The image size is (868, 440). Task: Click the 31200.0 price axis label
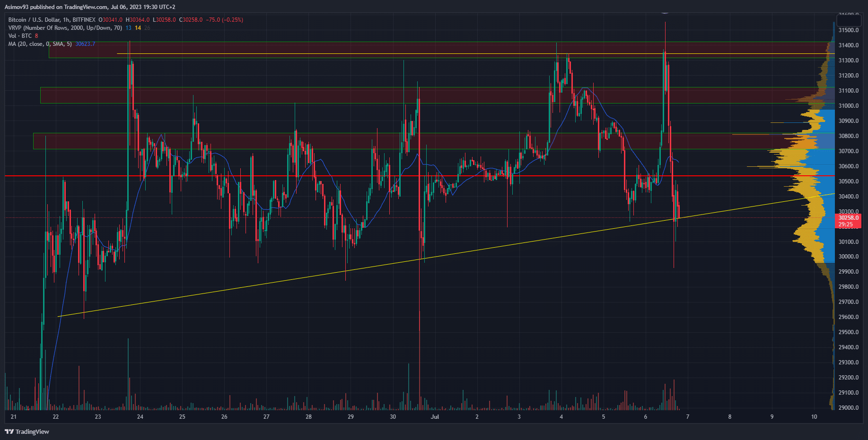pyautogui.click(x=849, y=76)
